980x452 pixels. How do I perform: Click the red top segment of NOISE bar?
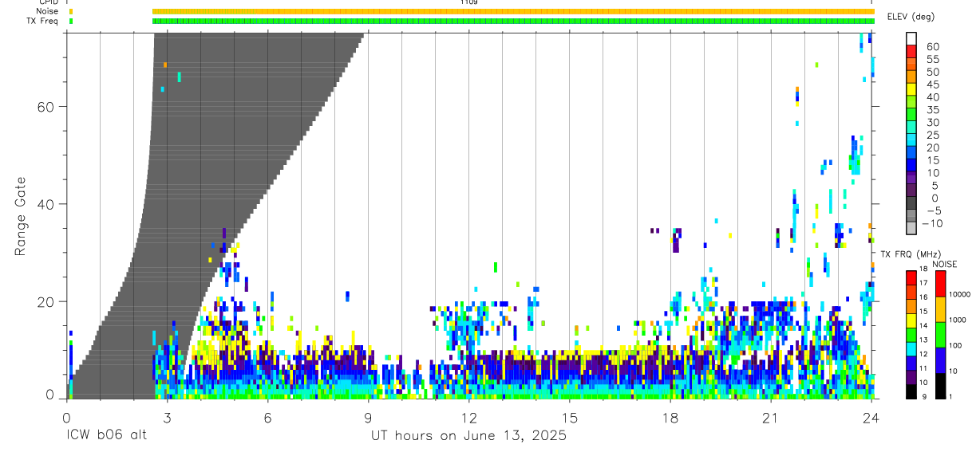point(940,284)
